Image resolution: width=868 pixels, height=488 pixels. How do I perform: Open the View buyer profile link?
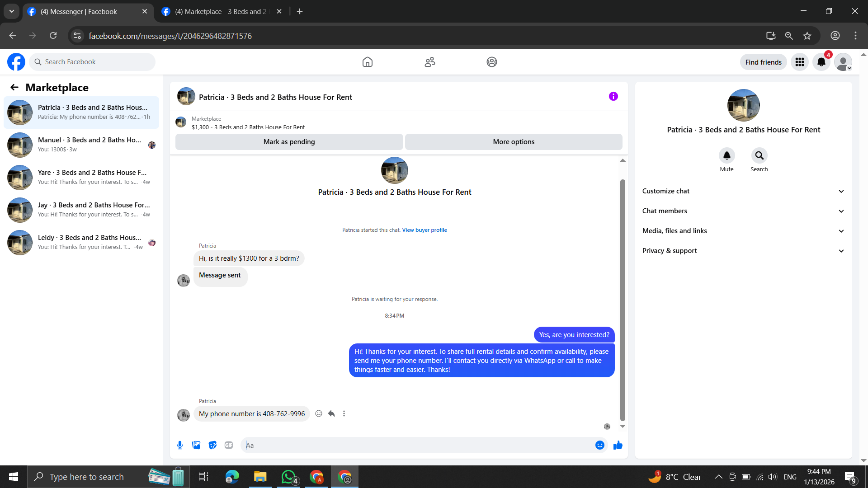(424, 230)
